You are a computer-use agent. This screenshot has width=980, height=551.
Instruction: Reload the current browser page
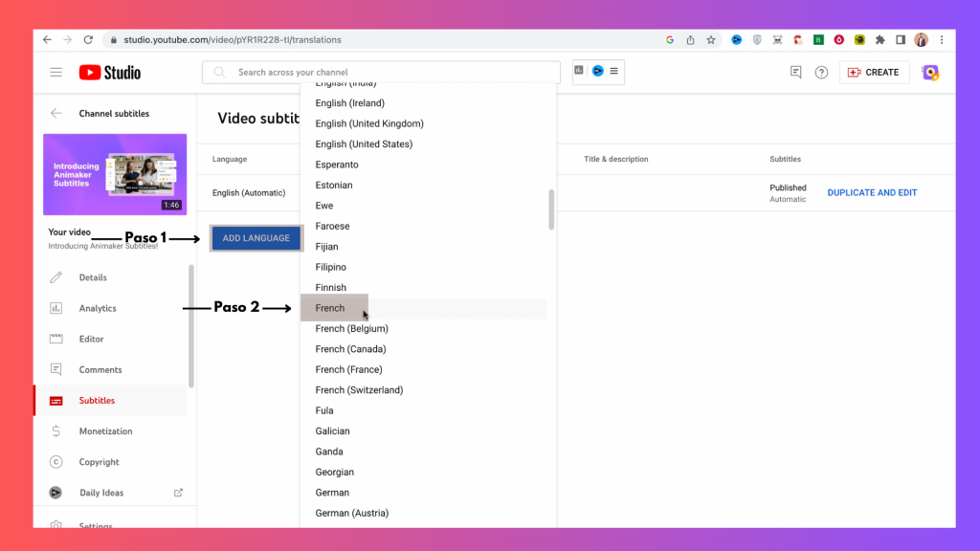tap(88, 39)
